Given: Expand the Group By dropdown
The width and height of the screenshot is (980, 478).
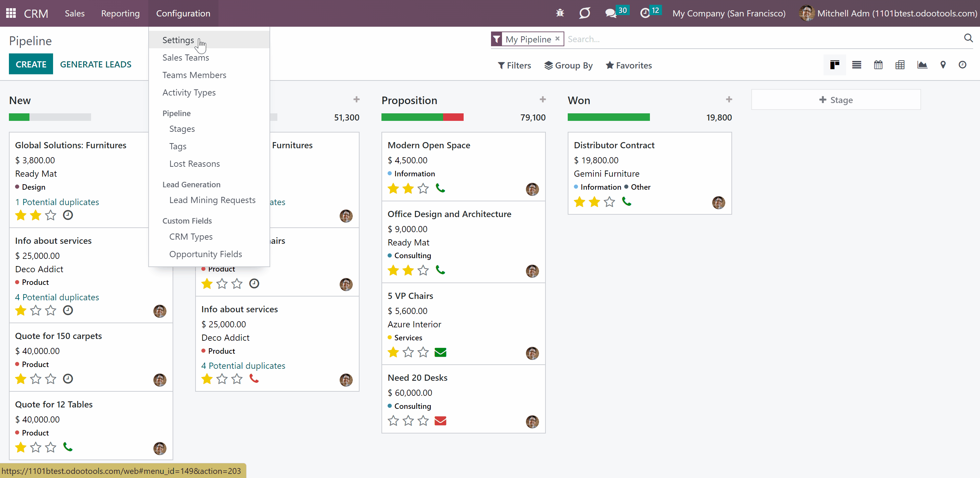Looking at the screenshot, I should tap(568, 65).
